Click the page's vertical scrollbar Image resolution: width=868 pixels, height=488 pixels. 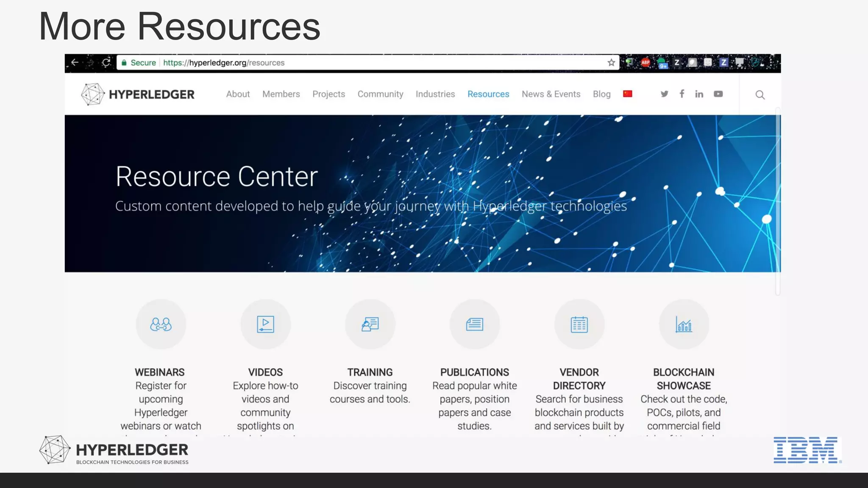778,201
